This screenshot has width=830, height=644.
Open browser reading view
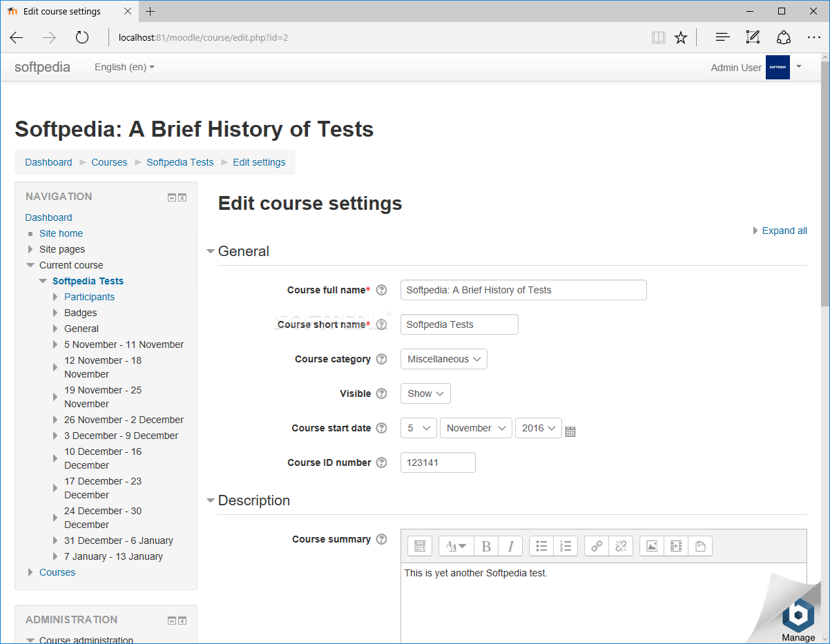[x=659, y=37]
